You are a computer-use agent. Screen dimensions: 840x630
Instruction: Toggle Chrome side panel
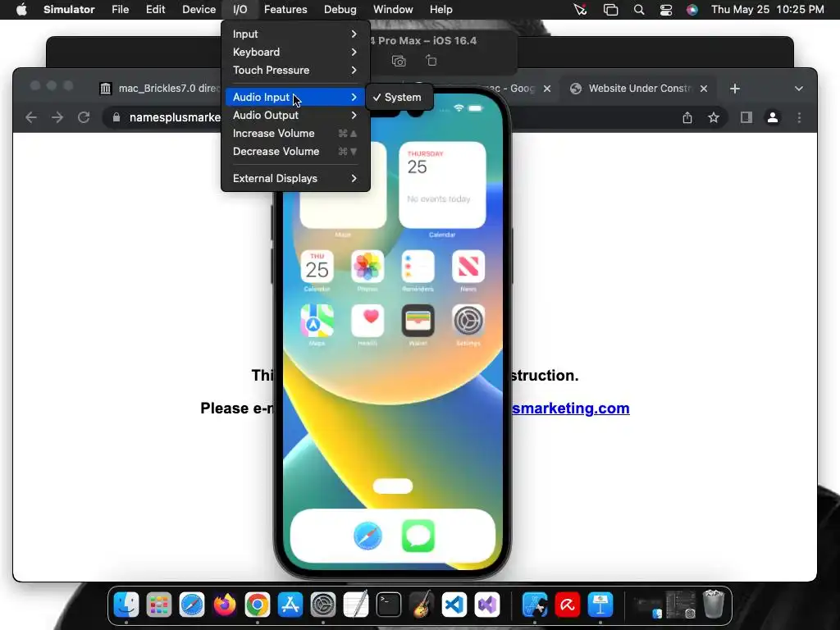coord(746,117)
